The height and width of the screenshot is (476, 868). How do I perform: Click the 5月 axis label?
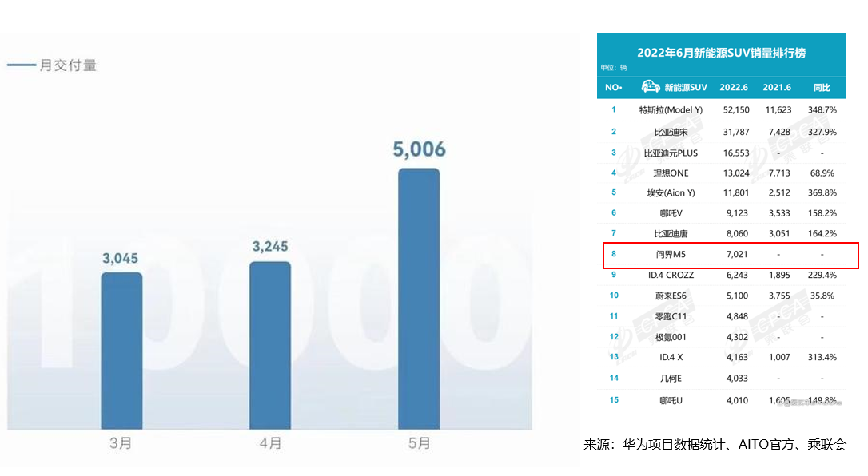[x=419, y=443]
